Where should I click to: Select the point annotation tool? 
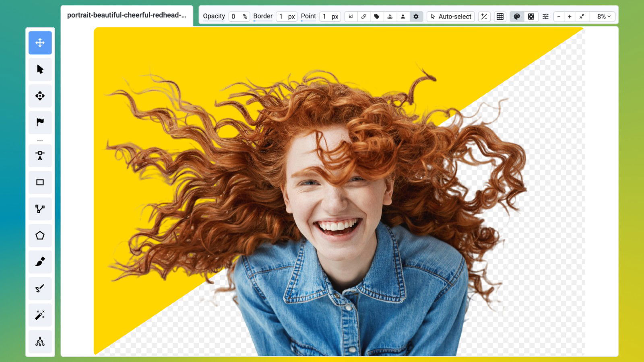click(x=40, y=156)
